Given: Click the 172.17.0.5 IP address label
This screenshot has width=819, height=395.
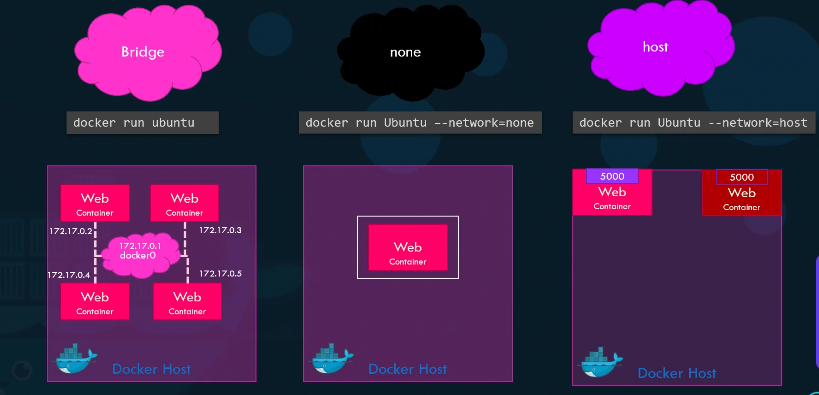Looking at the screenshot, I should click(220, 273).
